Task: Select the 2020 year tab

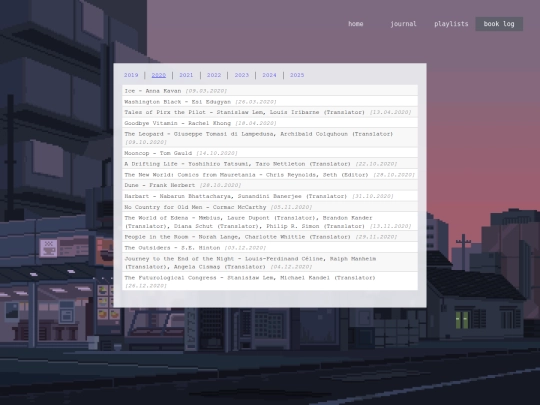Action: (x=159, y=75)
